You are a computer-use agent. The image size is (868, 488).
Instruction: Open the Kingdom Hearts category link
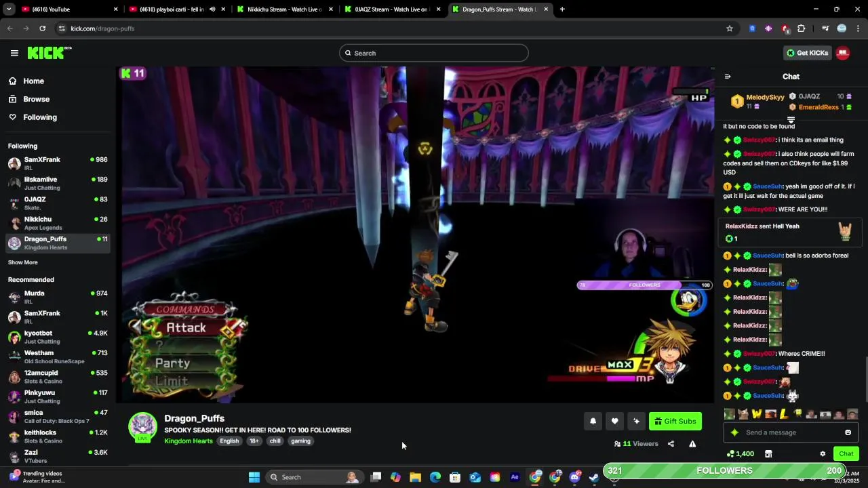click(x=189, y=441)
